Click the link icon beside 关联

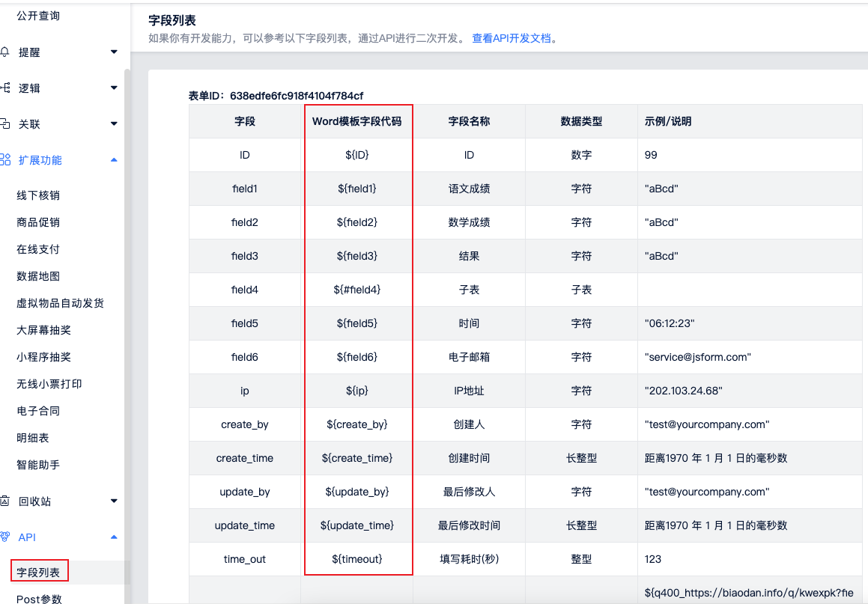coord(5,123)
